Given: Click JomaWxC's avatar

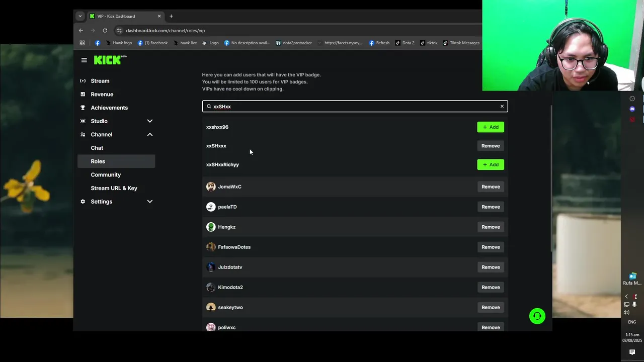Looking at the screenshot, I should point(211,187).
